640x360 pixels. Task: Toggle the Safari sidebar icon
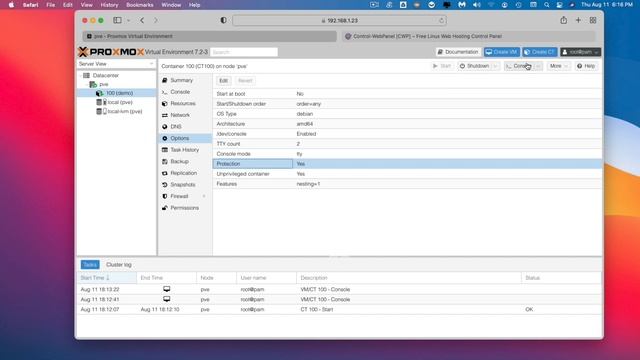click(x=117, y=20)
